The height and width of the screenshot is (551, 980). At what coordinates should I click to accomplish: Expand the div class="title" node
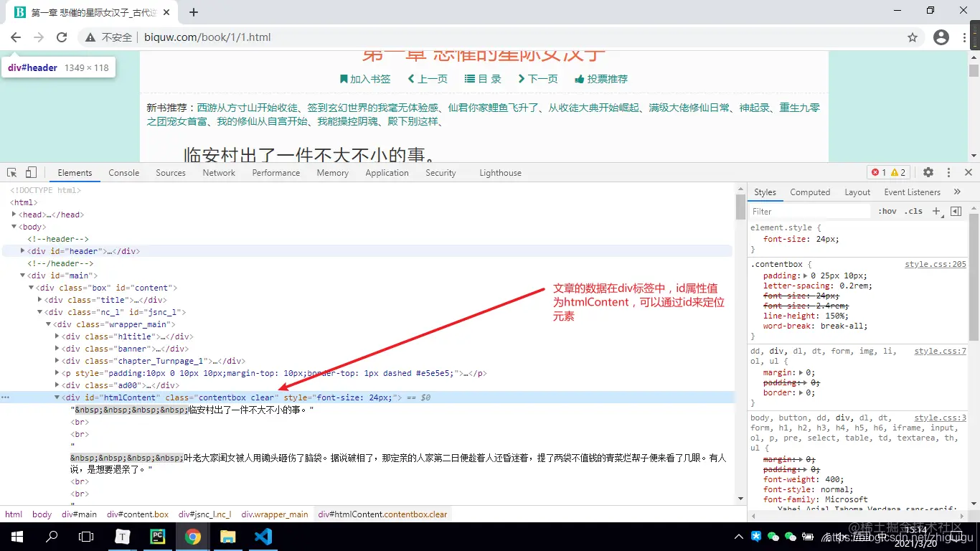point(39,299)
